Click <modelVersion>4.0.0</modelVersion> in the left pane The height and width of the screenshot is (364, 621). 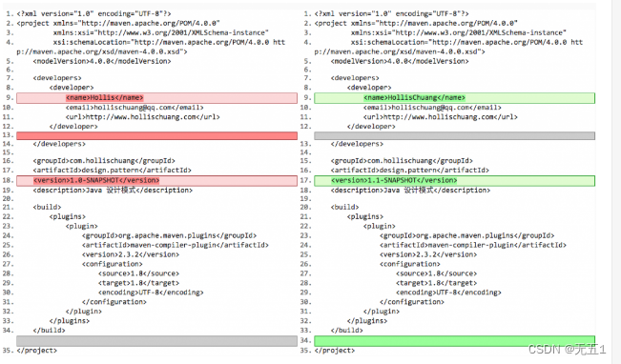(x=102, y=61)
